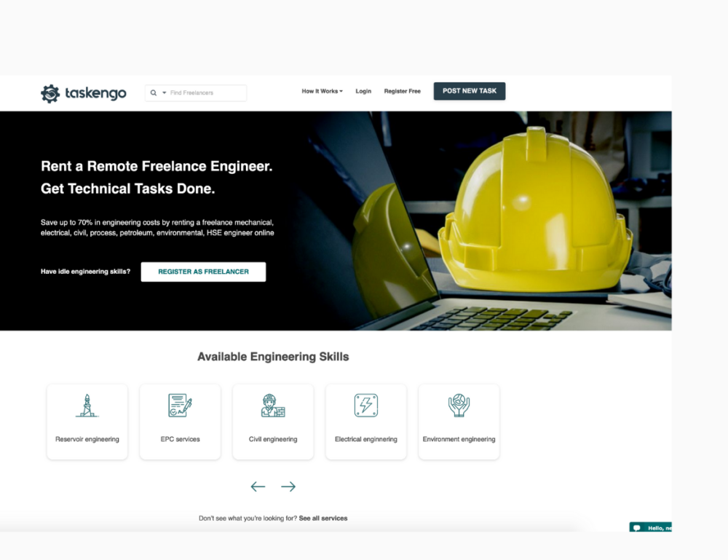Screen dimensions: 728x560
Task: Show next skills with right arrow
Action: coord(288,486)
